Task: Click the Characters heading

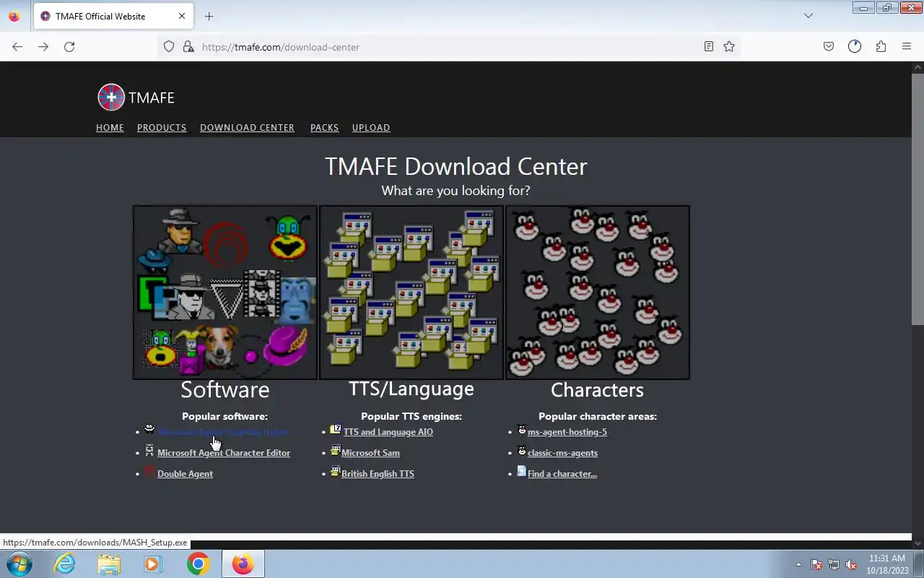Action: (597, 390)
